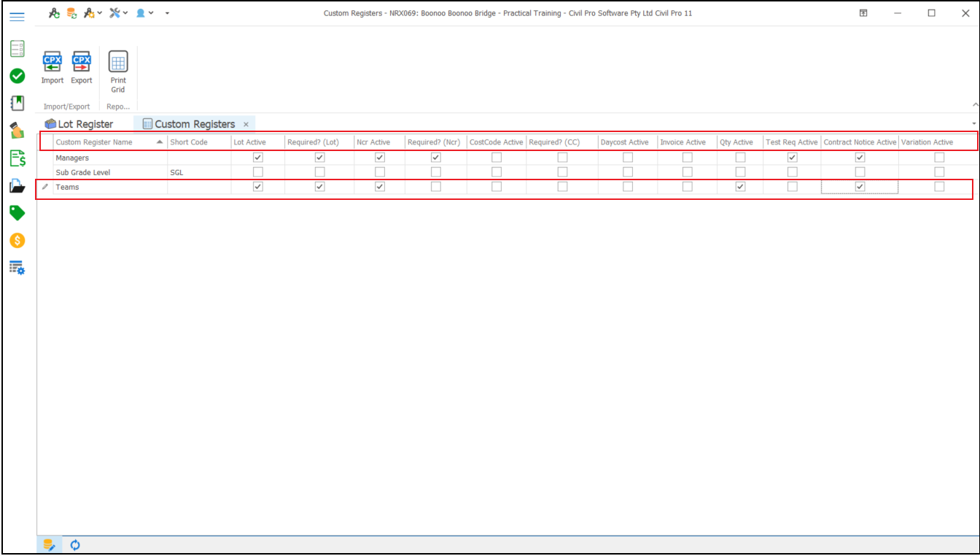Expand the tools wrench dropdown arrow
Screen dimensions: 980x556
(x=125, y=12)
